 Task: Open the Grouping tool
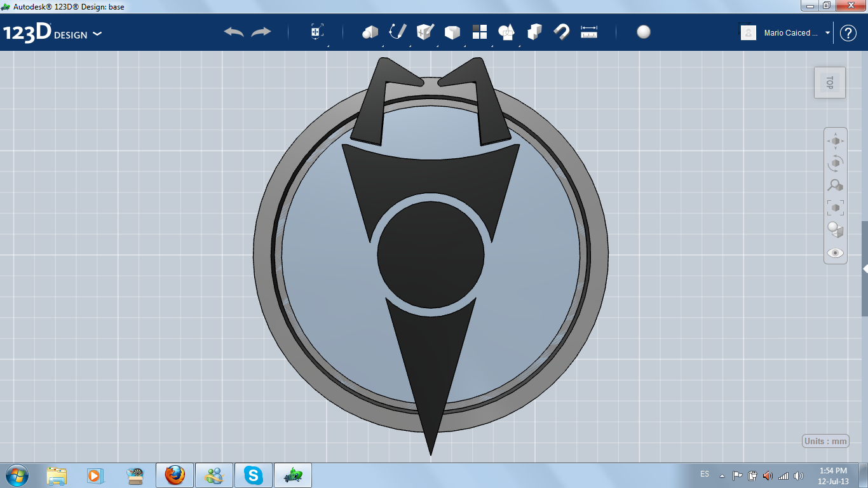(x=506, y=32)
